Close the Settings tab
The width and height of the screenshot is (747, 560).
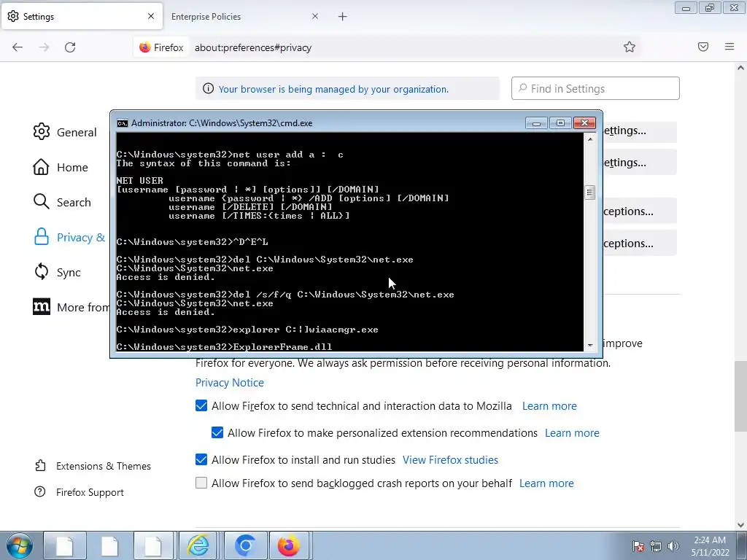point(151,16)
